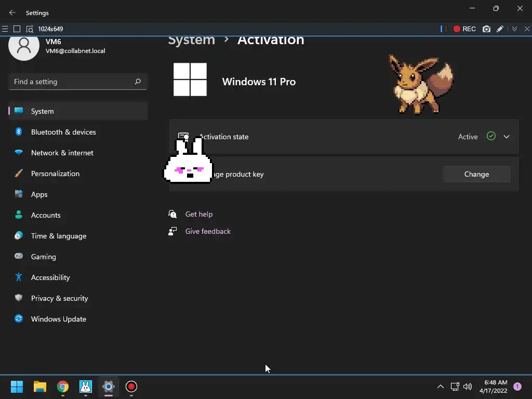Click the Windows logo beside Windows 11 Pro

(190, 79)
